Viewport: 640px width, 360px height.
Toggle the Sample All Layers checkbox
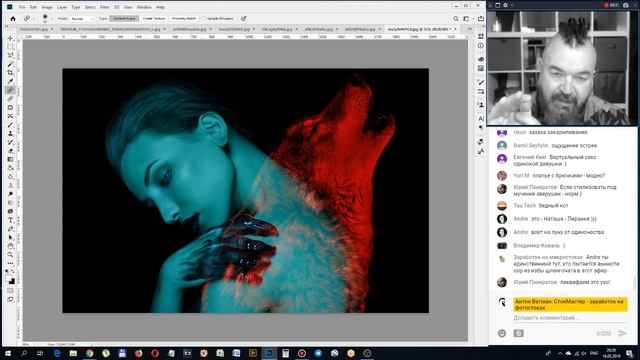(x=204, y=18)
